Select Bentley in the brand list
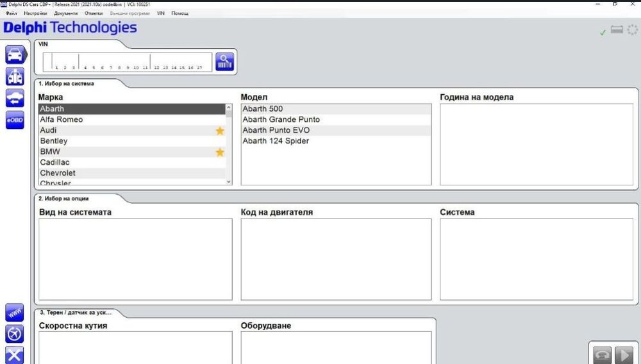This screenshot has height=364, width=641. click(131, 141)
